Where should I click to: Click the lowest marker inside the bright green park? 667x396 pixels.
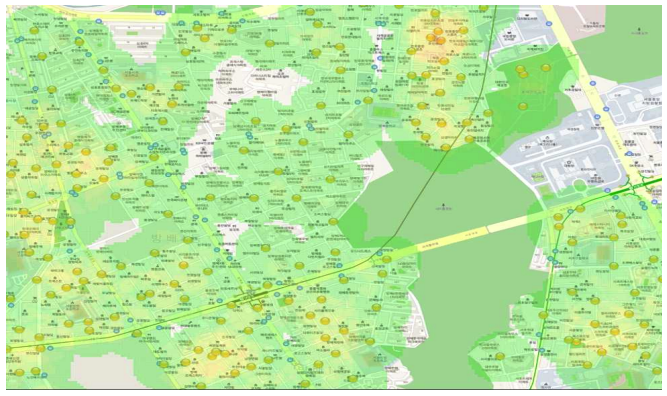pyautogui.click(x=523, y=106)
